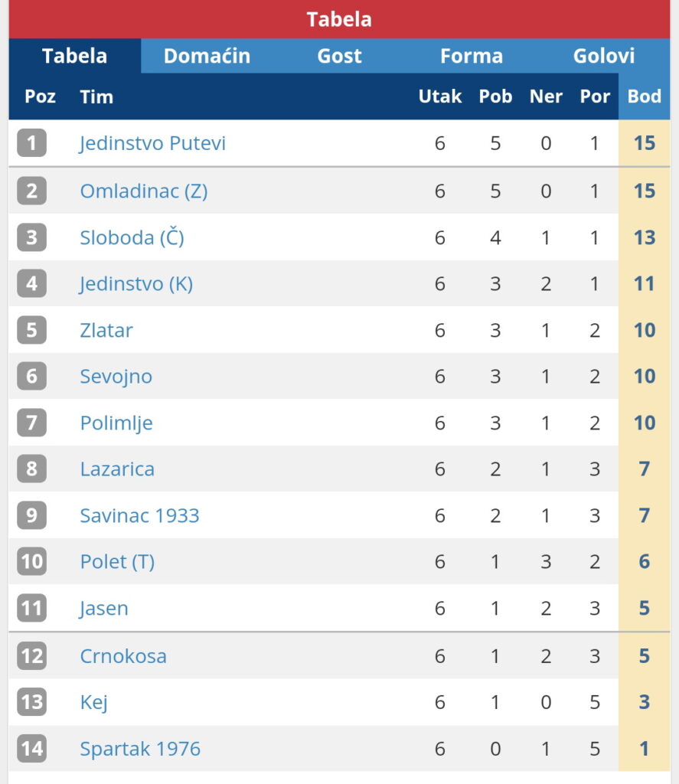The width and height of the screenshot is (679, 784).
Task: Click the Sloboda (Č) team link
Action: click(x=132, y=237)
